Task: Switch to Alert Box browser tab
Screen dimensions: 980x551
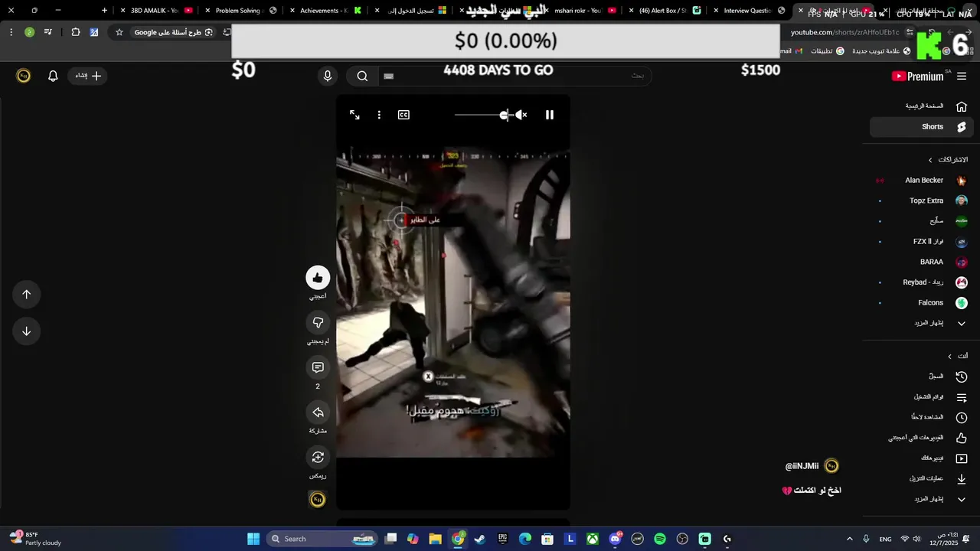Action: click(x=665, y=11)
